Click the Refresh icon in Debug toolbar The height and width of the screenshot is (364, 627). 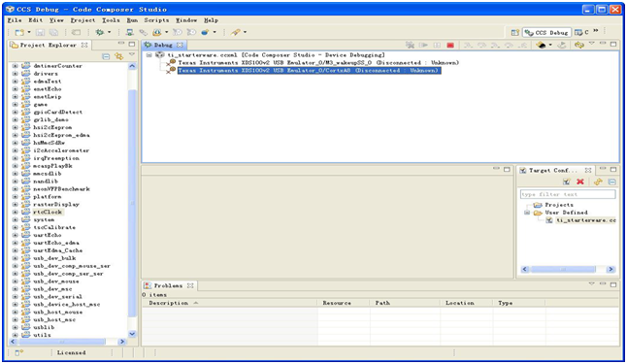pyautogui.click(x=579, y=46)
